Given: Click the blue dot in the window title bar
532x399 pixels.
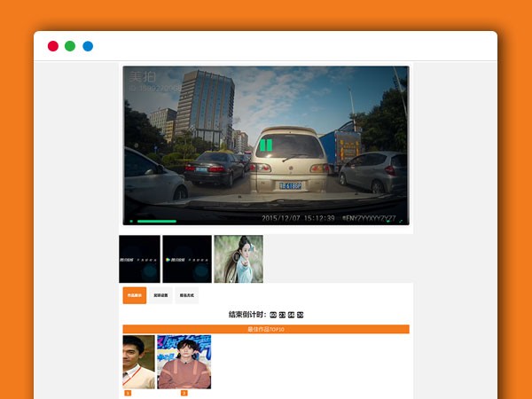Looking at the screenshot, I should (x=88, y=46).
